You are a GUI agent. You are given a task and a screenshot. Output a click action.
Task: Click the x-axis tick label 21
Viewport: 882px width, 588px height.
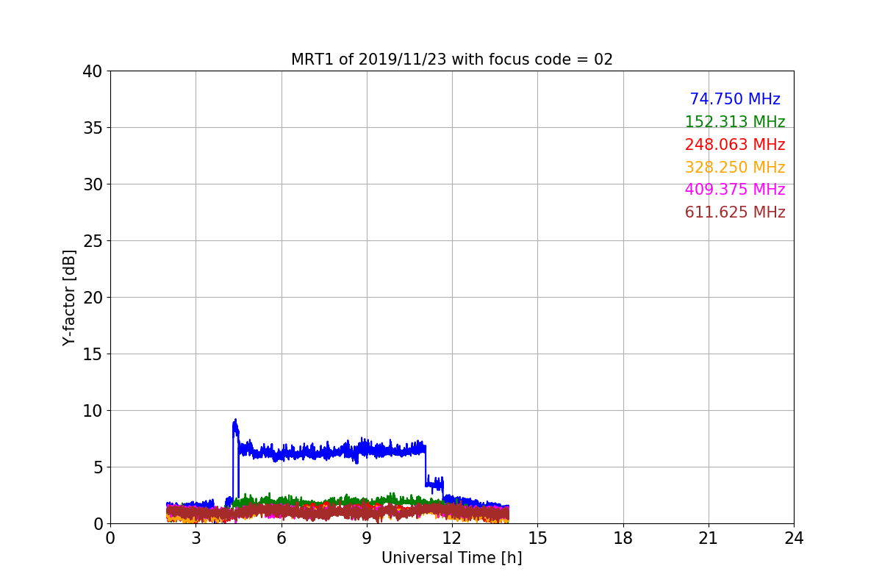click(709, 538)
